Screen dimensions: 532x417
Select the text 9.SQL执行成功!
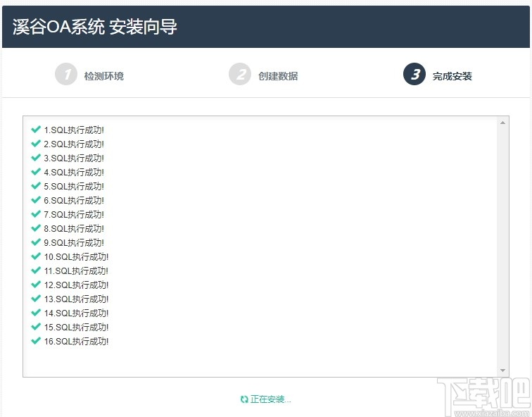tap(74, 243)
